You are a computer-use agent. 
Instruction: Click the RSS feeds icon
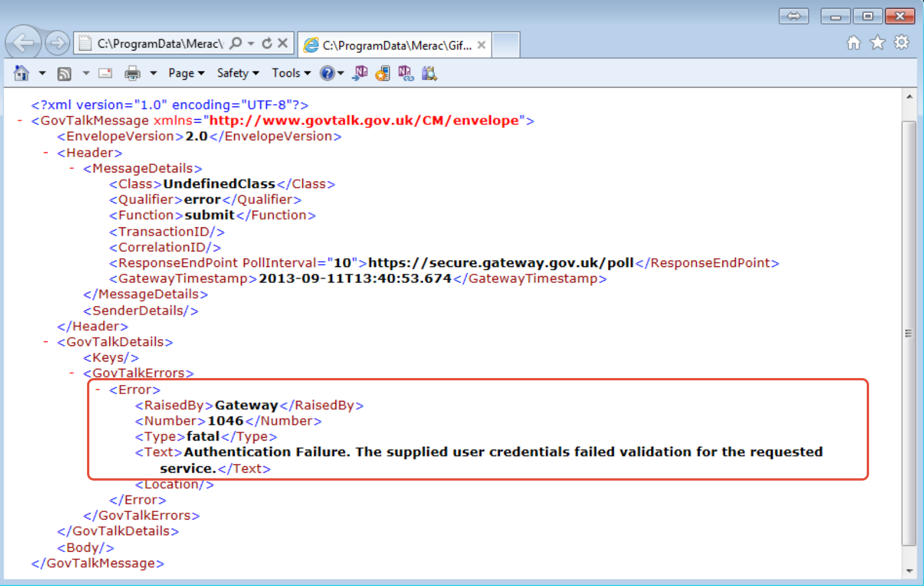point(64,73)
